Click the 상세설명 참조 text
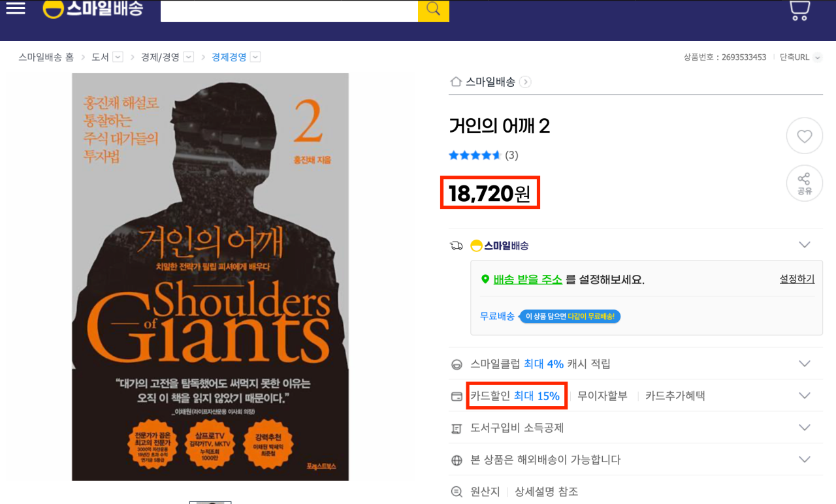Viewport: 836px width, 504px height. click(547, 492)
